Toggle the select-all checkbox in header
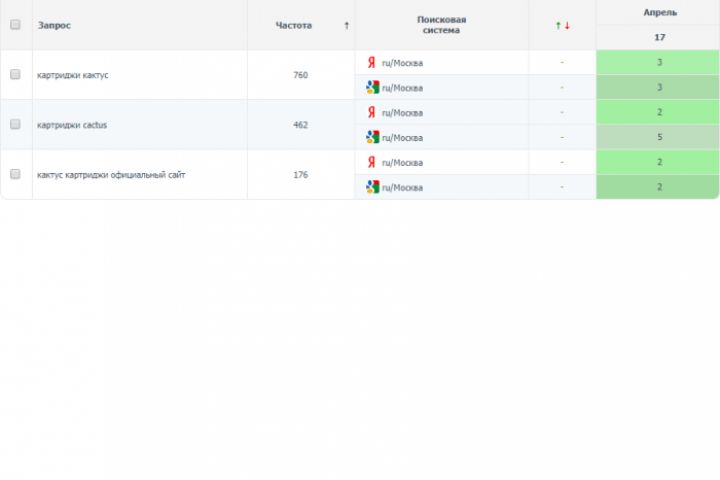Viewport: 720px width, 480px height. (x=15, y=25)
